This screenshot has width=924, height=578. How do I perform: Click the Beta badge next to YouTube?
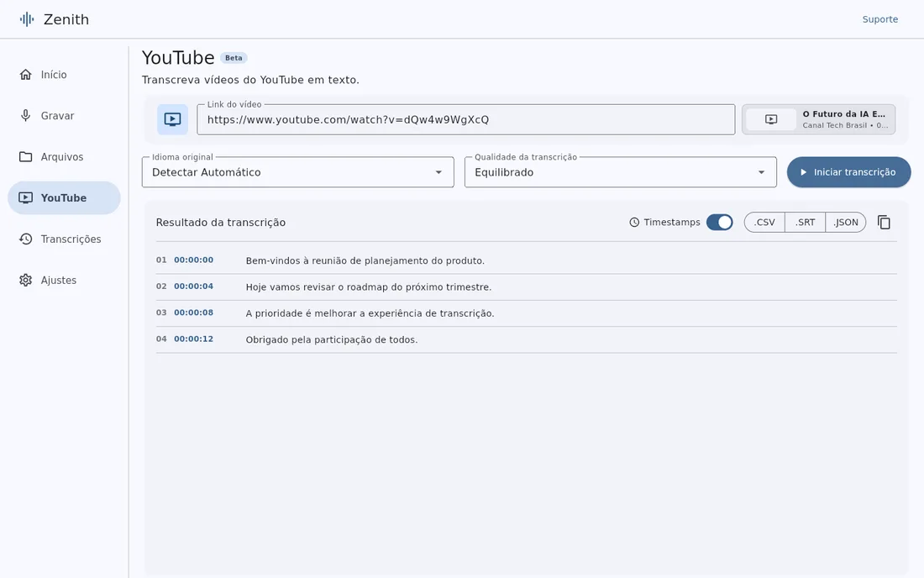(x=234, y=58)
